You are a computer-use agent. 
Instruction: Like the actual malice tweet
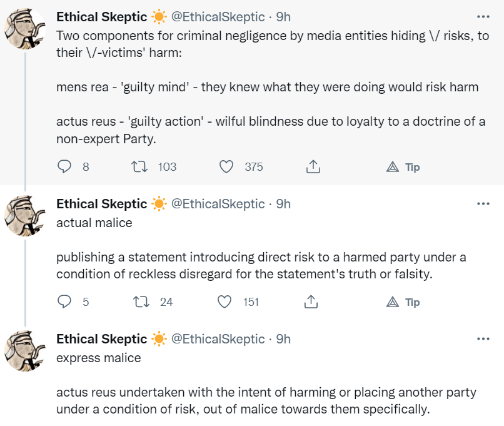point(224,302)
